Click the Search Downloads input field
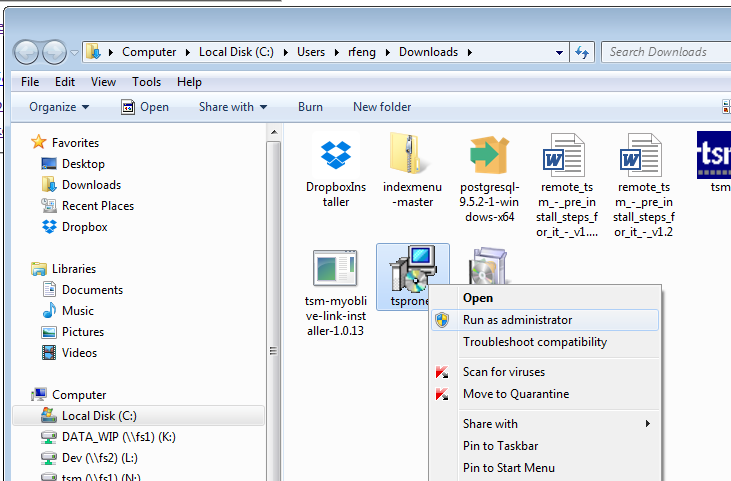This screenshot has width=731, height=481. click(665, 52)
